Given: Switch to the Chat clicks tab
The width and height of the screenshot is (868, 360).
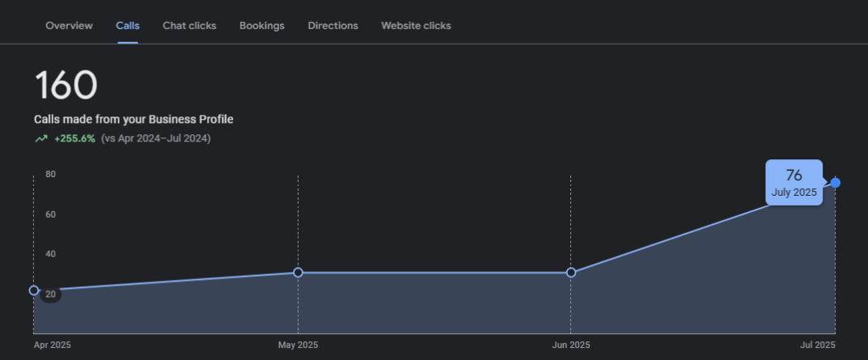Looking at the screenshot, I should [189, 25].
